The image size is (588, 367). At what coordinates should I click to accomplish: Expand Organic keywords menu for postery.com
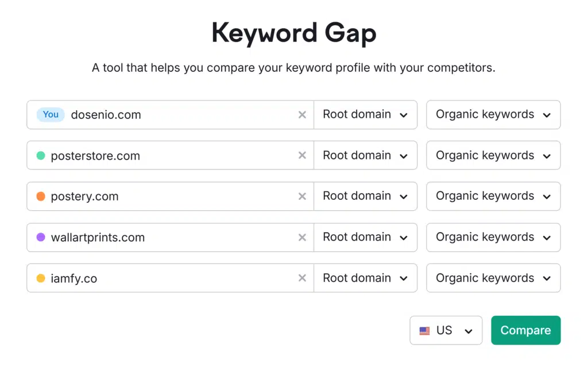click(493, 196)
